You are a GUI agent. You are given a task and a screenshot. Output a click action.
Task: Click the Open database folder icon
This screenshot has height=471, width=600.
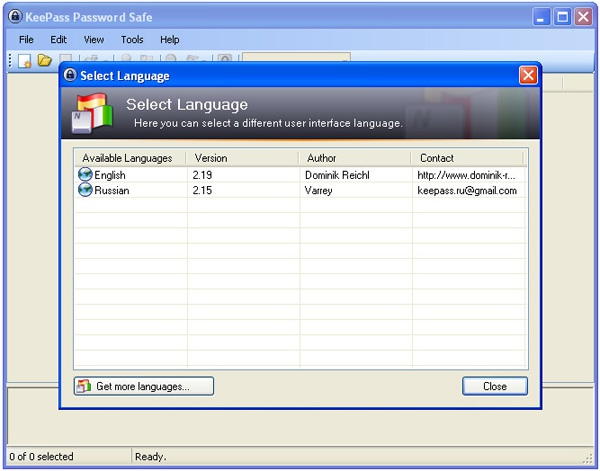coord(44,60)
